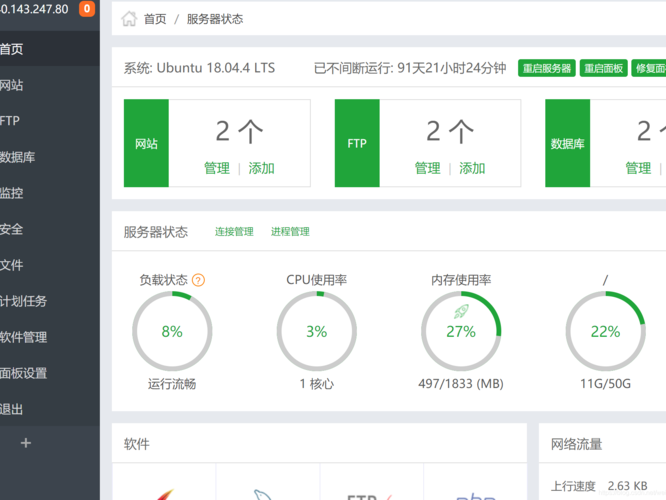Click the 1 核心 CPU label

tap(317, 384)
